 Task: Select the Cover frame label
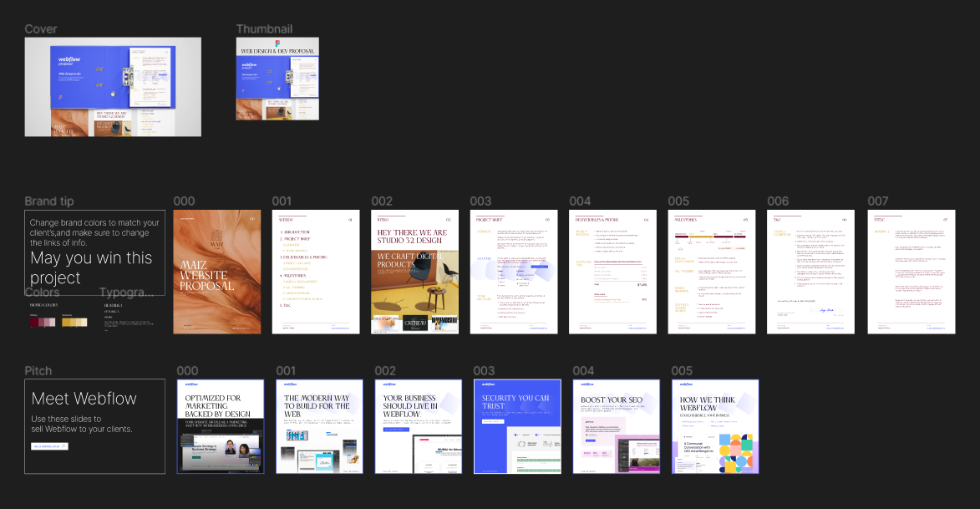(x=41, y=28)
